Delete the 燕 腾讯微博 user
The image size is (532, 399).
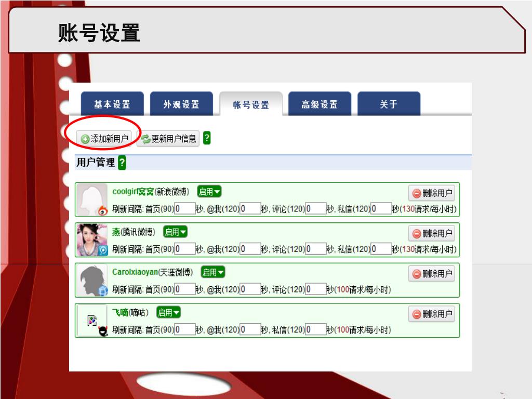coord(432,233)
